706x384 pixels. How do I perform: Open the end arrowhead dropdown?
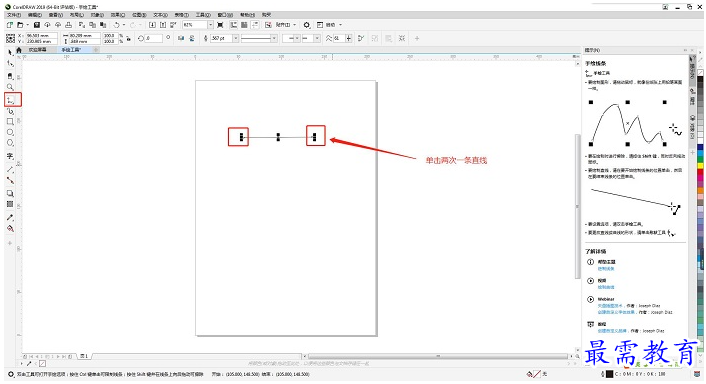(317, 38)
